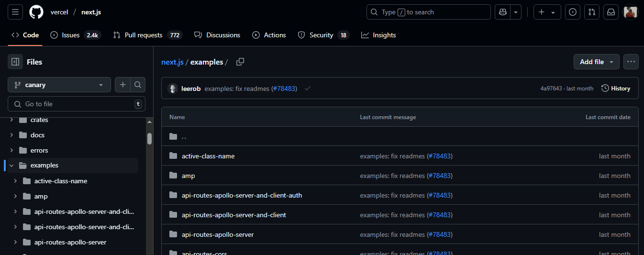Open the notifications inbox icon
Image resolution: width=644 pixels, height=255 pixels.
tap(611, 12)
